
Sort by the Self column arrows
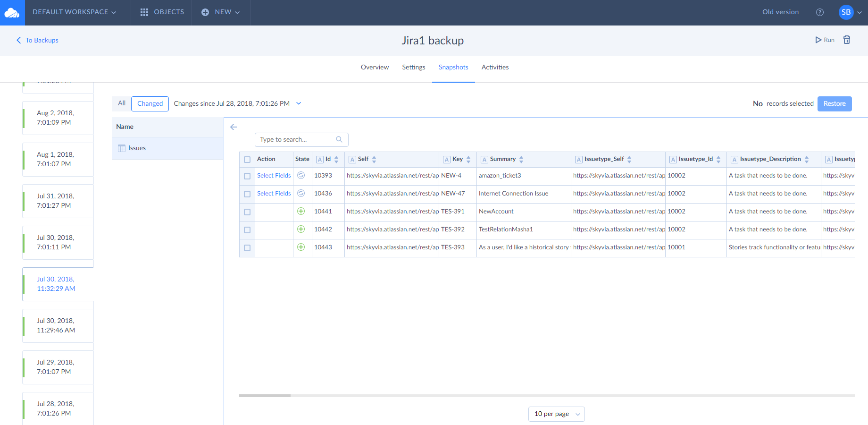coord(374,160)
